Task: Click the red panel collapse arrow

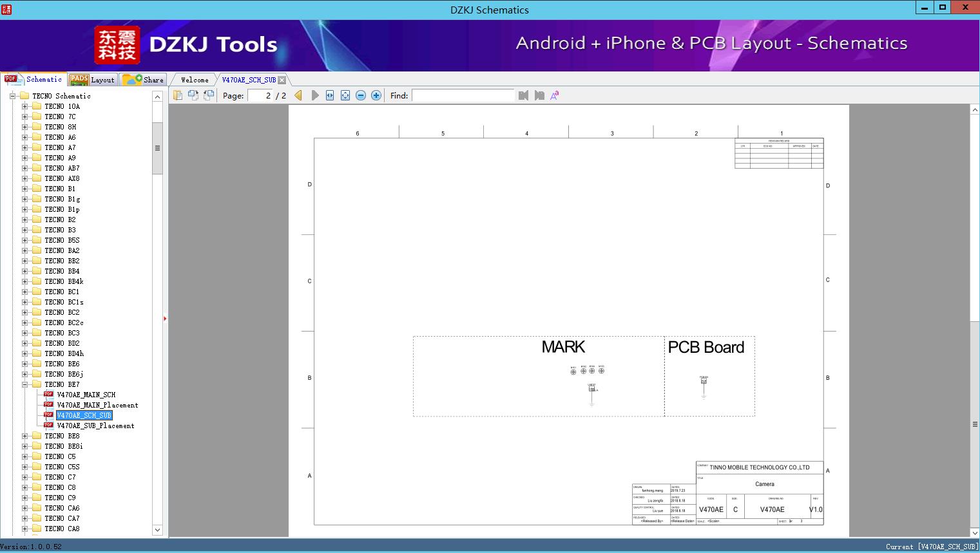Action: pos(165,319)
